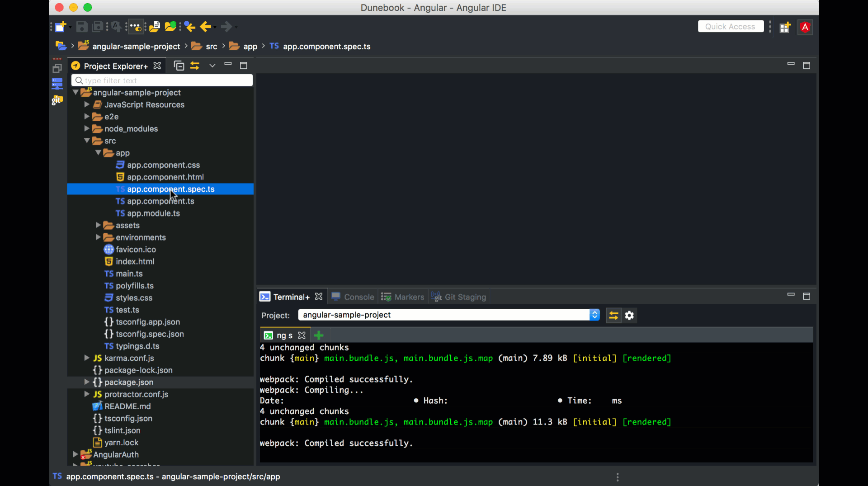The height and width of the screenshot is (486, 868).
Task: Click the yellow Back arrow icon
Action: [x=205, y=27]
